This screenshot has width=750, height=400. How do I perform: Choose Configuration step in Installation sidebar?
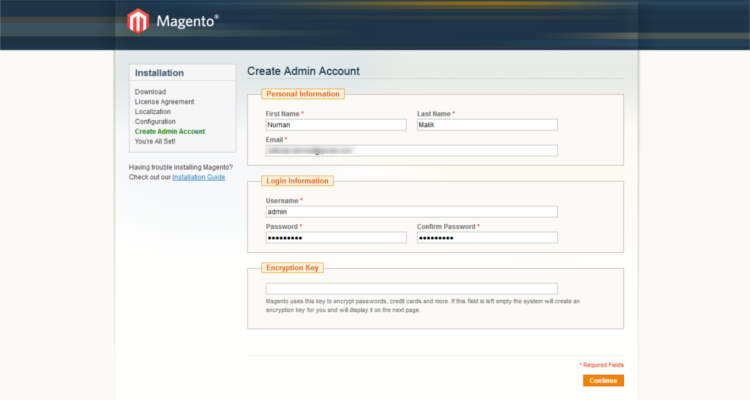point(155,122)
